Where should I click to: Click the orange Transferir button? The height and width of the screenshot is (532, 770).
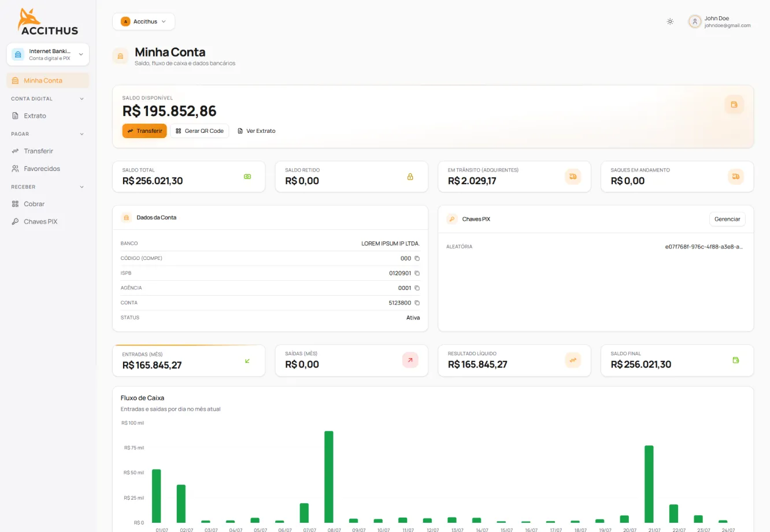pos(145,131)
